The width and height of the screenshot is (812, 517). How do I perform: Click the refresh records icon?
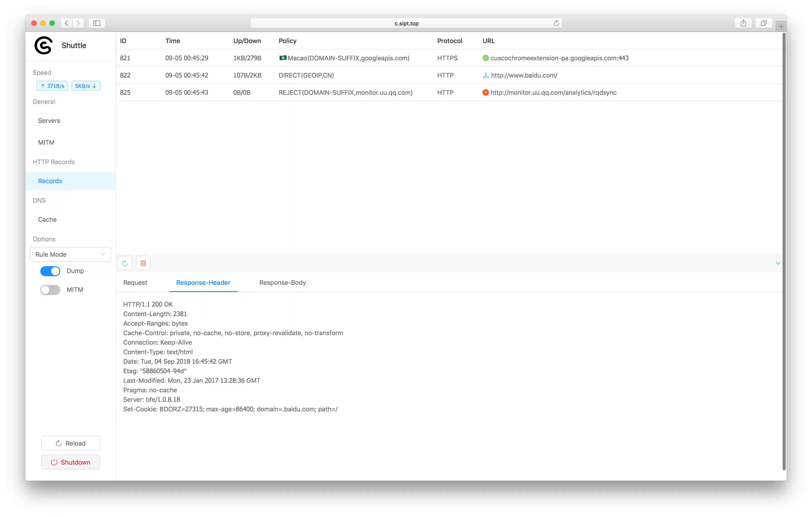(x=125, y=263)
